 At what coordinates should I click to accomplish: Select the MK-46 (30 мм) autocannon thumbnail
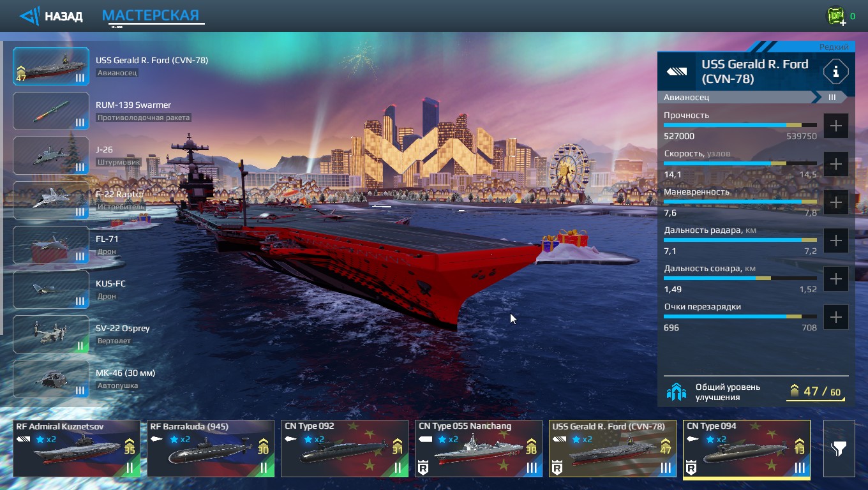tap(51, 379)
